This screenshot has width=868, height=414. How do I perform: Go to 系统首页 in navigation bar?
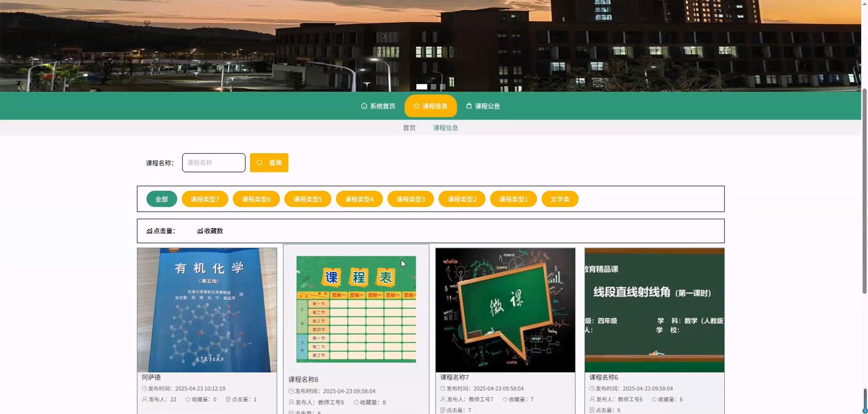click(x=382, y=106)
